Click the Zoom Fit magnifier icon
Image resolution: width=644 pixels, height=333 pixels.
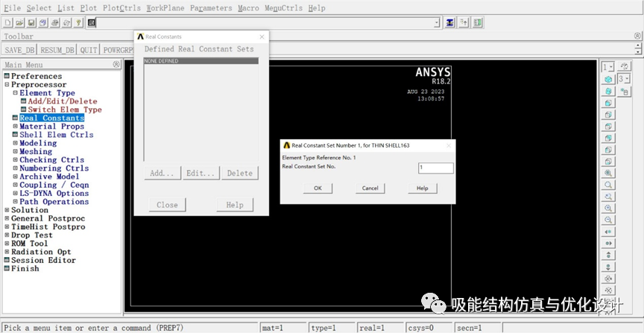(x=608, y=174)
